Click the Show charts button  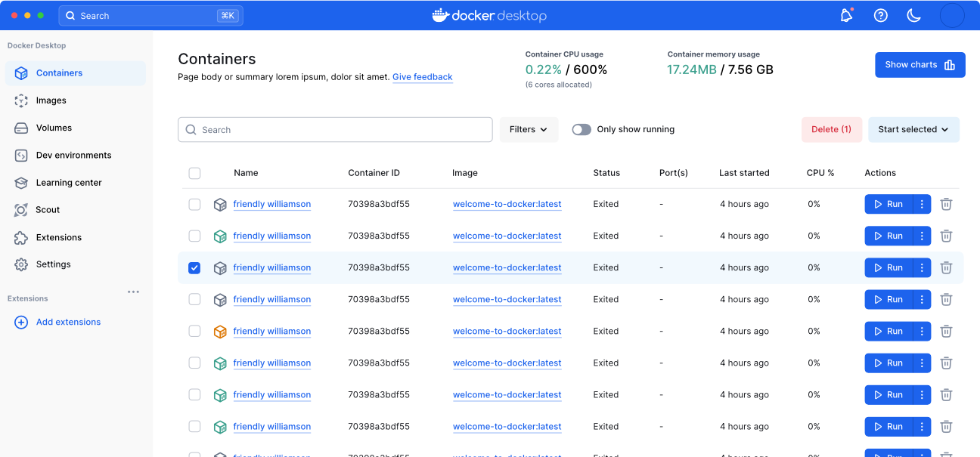click(920, 65)
